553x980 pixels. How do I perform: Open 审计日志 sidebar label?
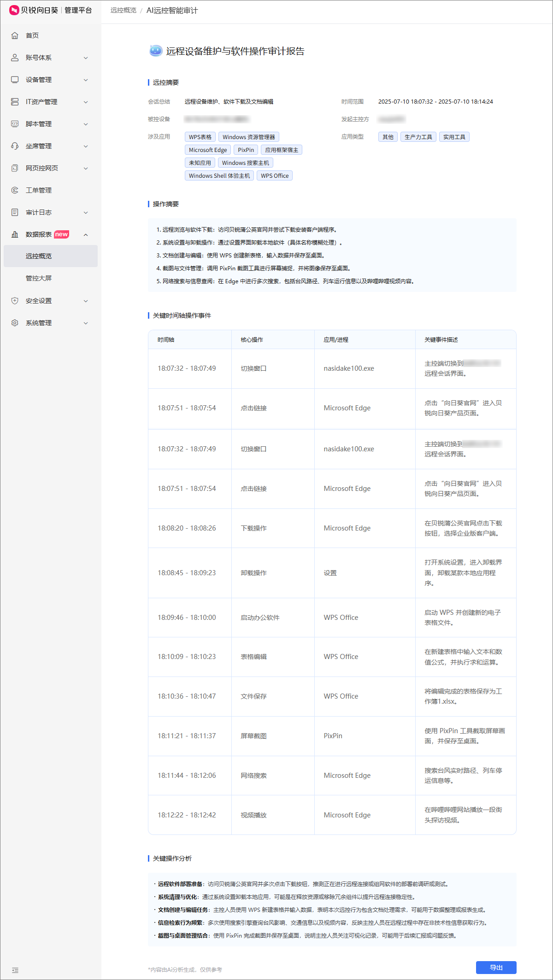tap(39, 212)
